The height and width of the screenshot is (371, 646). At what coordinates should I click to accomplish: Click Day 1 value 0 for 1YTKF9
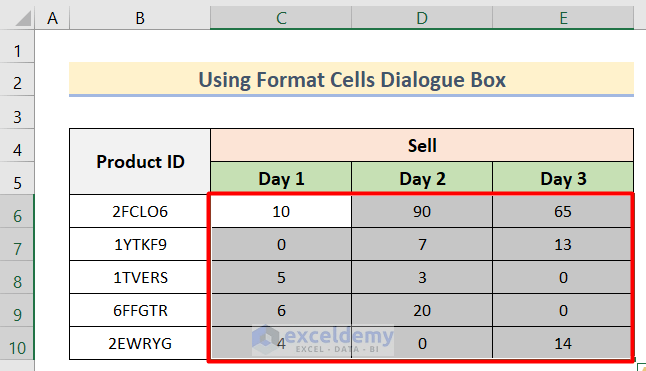(281, 244)
